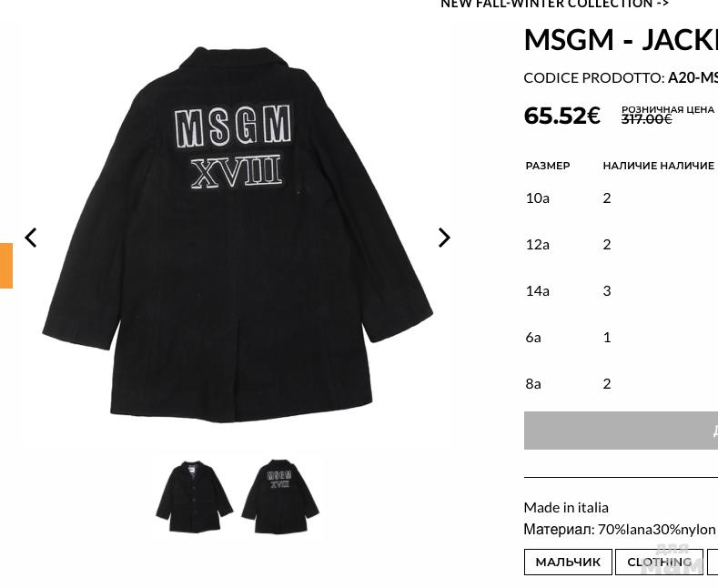Show previous product image with left arrow
Viewport: 718px width, 588px height.
(31, 238)
